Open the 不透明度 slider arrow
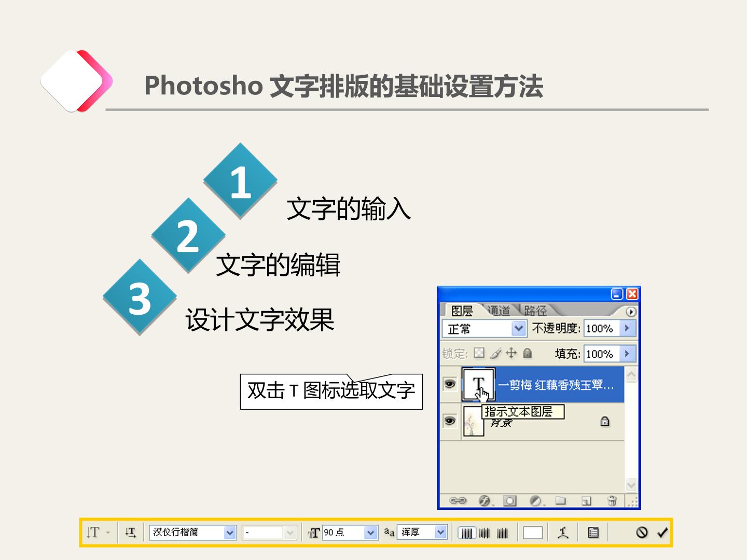This screenshot has height=560, width=747. 627,328
